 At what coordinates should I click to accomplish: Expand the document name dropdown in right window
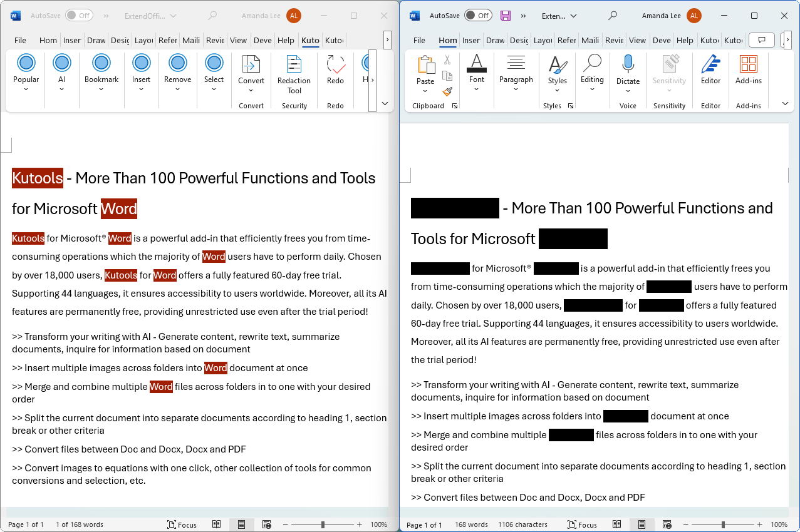tap(573, 16)
